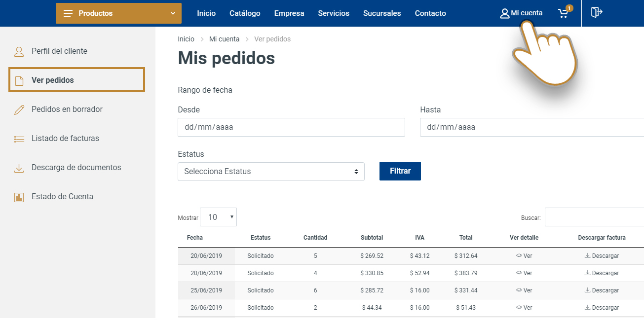Click the Buscar search field
The height and width of the screenshot is (323, 644).
pyautogui.click(x=594, y=217)
